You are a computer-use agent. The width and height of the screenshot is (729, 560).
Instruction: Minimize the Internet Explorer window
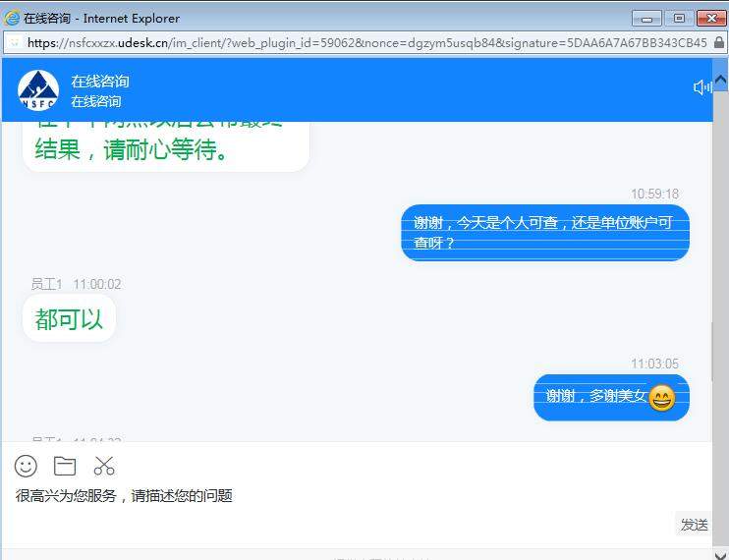pyautogui.click(x=646, y=19)
